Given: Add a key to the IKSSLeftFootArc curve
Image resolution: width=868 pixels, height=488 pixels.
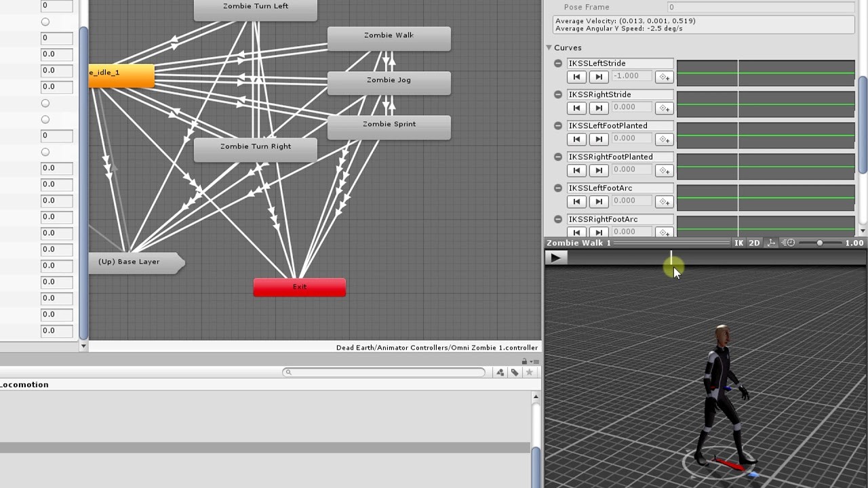Looking at the screenshot, I should point(664,201).
